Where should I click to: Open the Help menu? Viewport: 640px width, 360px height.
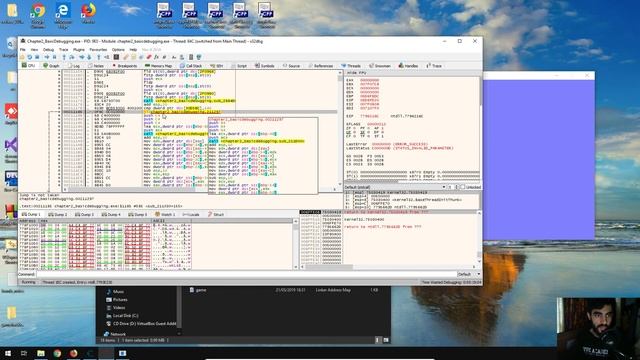click(x=133, y=49)
